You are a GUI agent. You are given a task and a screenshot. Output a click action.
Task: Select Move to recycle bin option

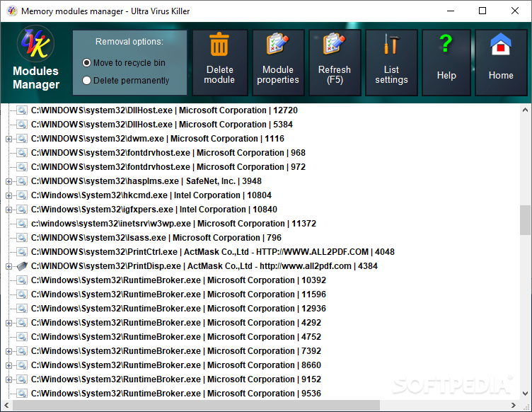pyautogui.click(x=124, y=63)
